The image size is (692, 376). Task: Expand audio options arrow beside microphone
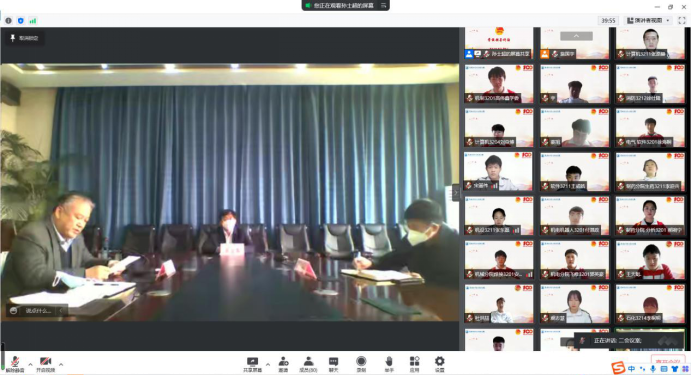click(x=30, y=365)
